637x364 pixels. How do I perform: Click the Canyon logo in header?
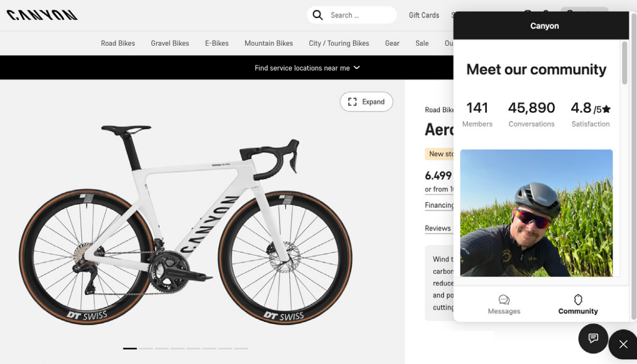point(42,15)
